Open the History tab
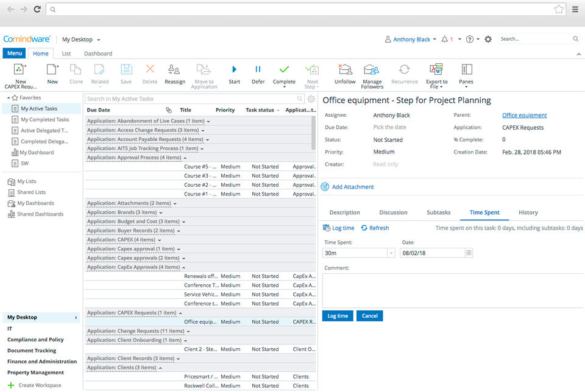 click(x=528, y=212)
